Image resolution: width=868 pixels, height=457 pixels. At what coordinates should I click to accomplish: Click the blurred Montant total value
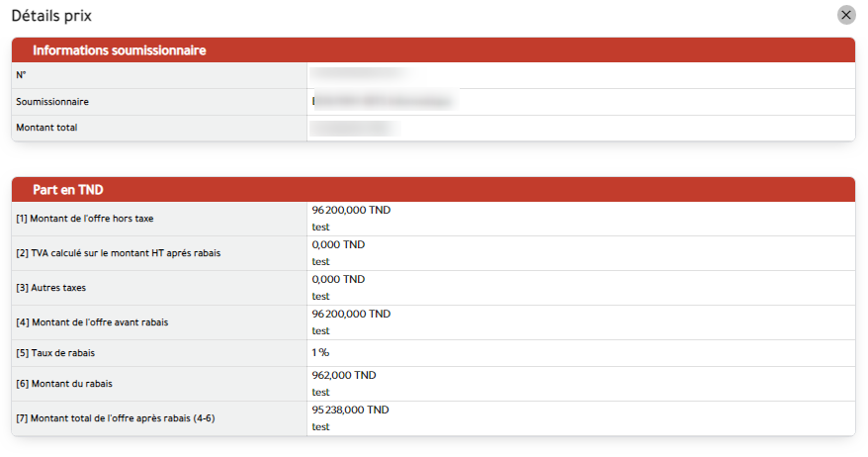pyautogui.click(x=354, y=128)
